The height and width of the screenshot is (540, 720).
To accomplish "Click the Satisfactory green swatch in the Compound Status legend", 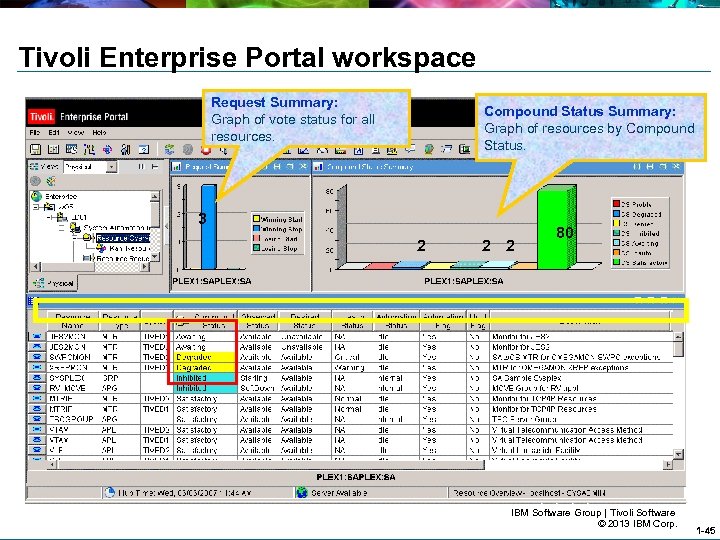I will pos(617,262).
